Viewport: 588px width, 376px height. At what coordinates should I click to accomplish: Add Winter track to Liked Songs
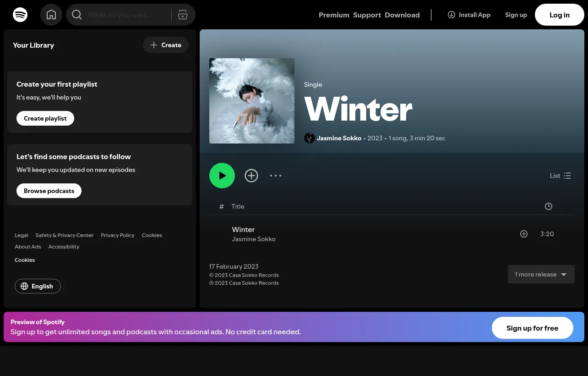point(524,234)
